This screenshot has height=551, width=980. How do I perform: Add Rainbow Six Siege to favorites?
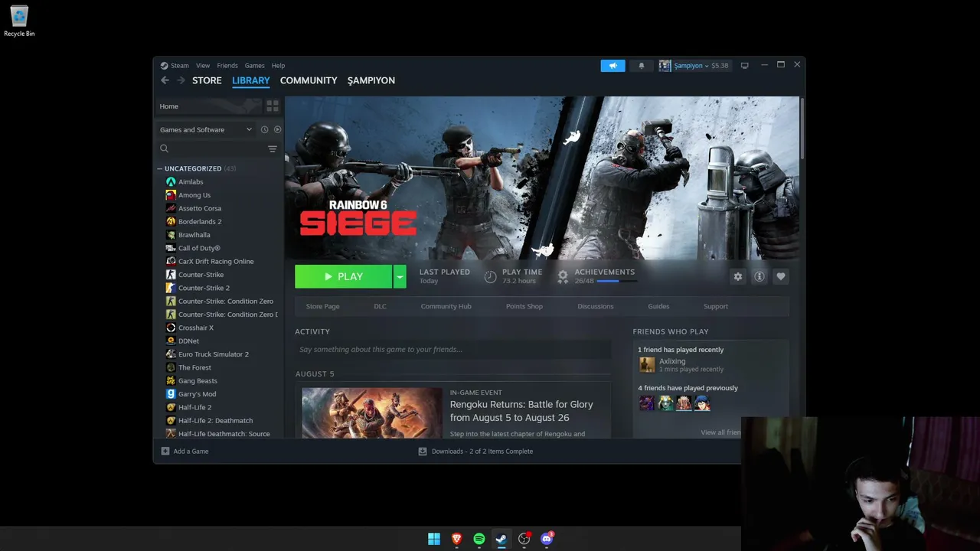(781, 276)
